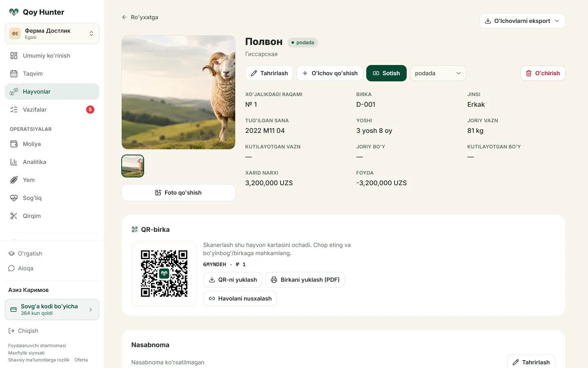
Task: Click the link icon in Havolani nusxalash
Action: click(212, 298)
